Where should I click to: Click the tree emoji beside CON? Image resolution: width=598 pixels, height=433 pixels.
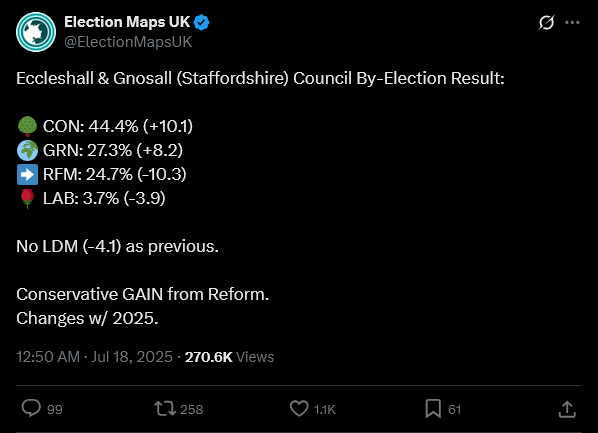(x=27, y=126)
